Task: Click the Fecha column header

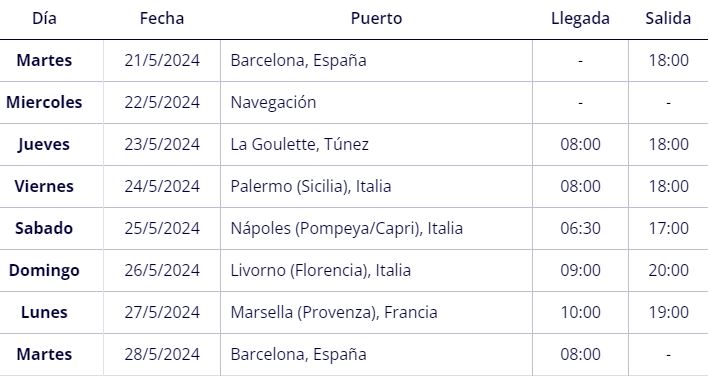Action: coord(162,19)
